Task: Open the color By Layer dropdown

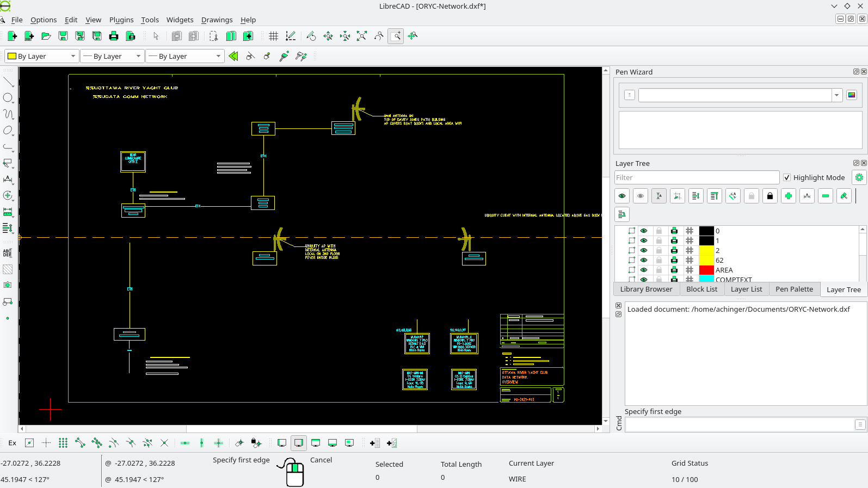Action: coord(42,56)
